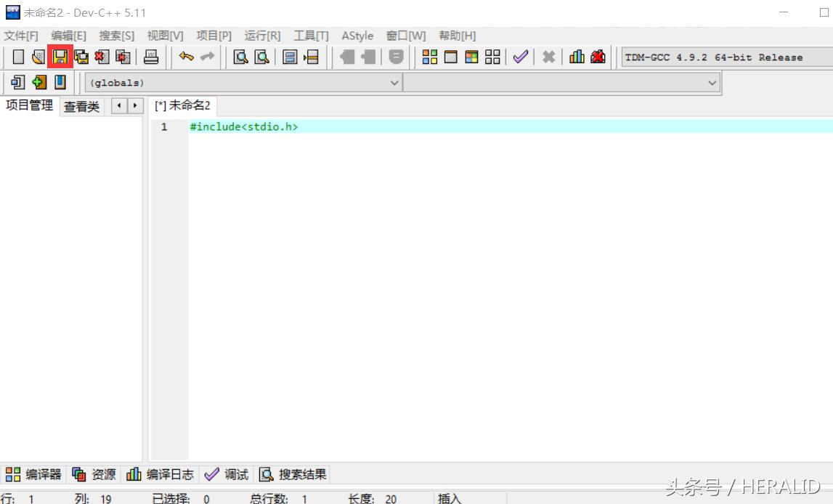
Task: Save all open files
Action: tap(81, 57)
